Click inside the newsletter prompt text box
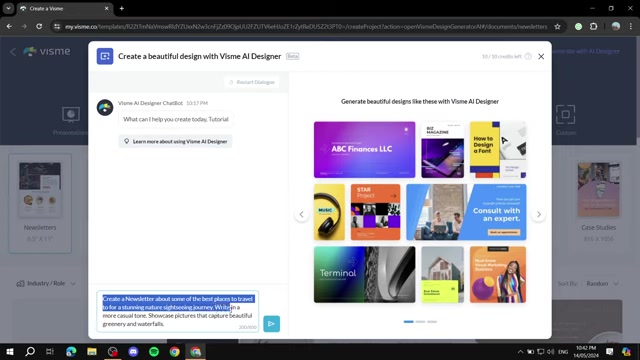The height and width of the screenshot is (360, 640). (178, 311)
